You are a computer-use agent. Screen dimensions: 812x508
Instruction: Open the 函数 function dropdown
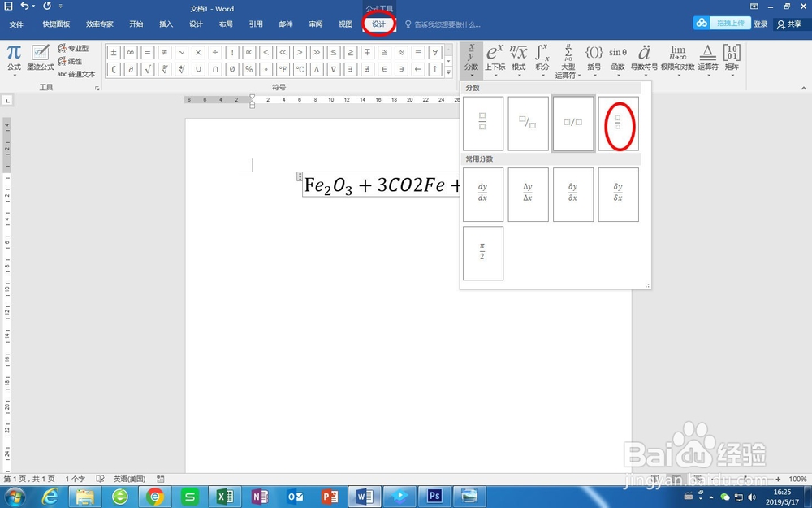coord(618,60)
